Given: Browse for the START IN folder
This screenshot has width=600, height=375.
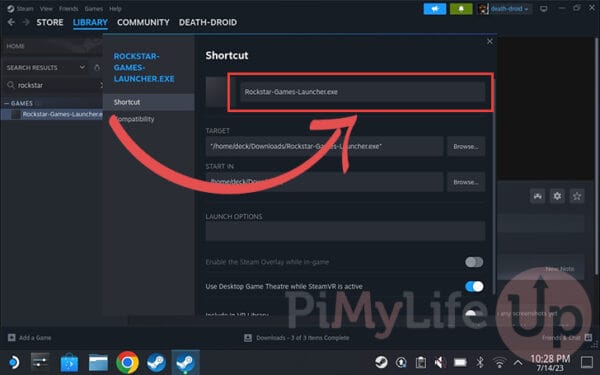Looking at the screenshot, I should pos(466,182).
